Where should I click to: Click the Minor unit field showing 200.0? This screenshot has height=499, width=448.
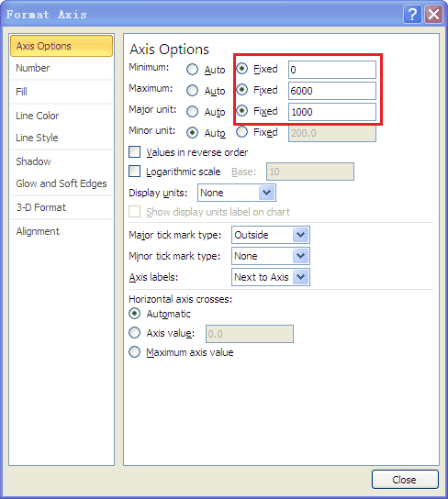332,133
